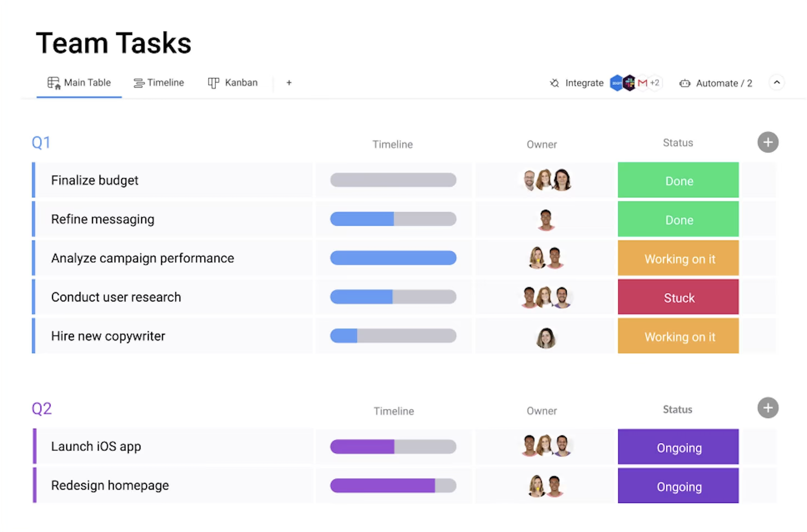This screenshot has width=807, height=532.
Task: Open the Redesign homepage task
Action: [x=110, y=485]
